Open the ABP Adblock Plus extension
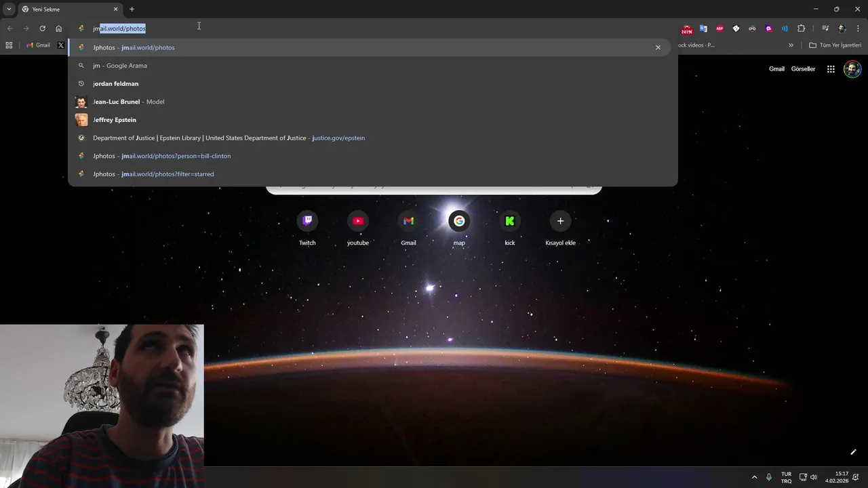The height and width of the screenshot is (488, 868). click(x=719, y=28)
